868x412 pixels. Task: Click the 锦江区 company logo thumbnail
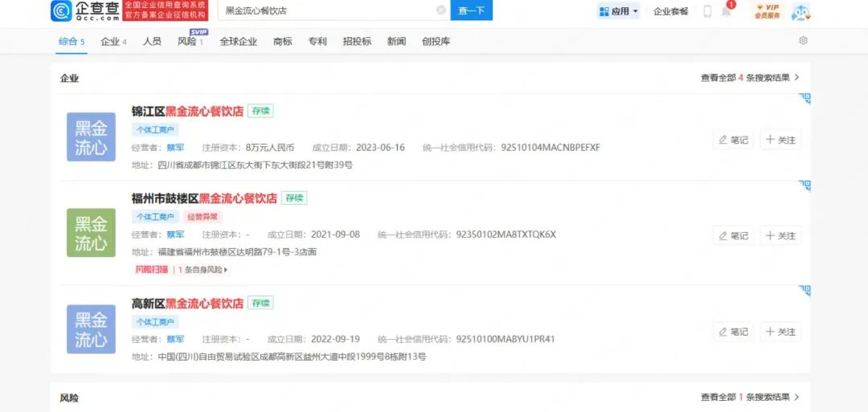click(92, 137)
